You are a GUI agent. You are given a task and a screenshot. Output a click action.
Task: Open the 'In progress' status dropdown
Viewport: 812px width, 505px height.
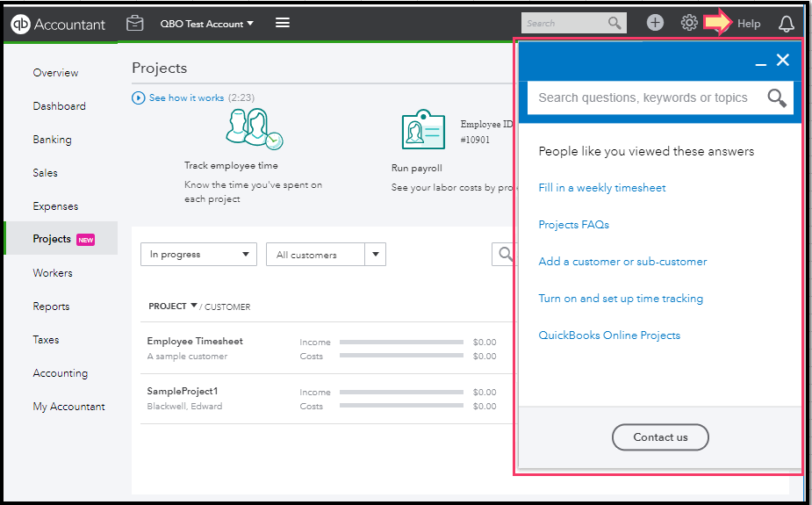[199, 255]
